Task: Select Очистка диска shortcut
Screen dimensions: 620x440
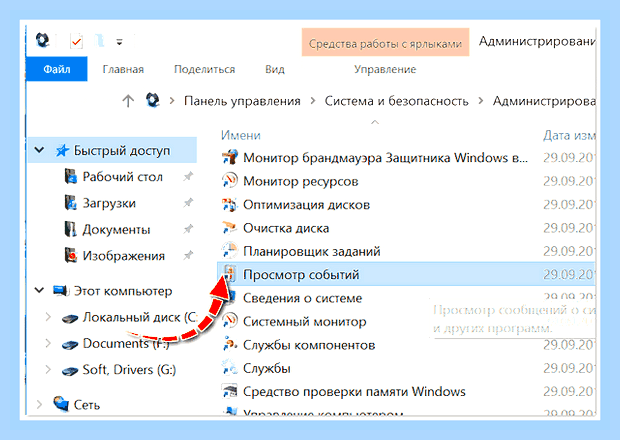Action: pos(286,228)
